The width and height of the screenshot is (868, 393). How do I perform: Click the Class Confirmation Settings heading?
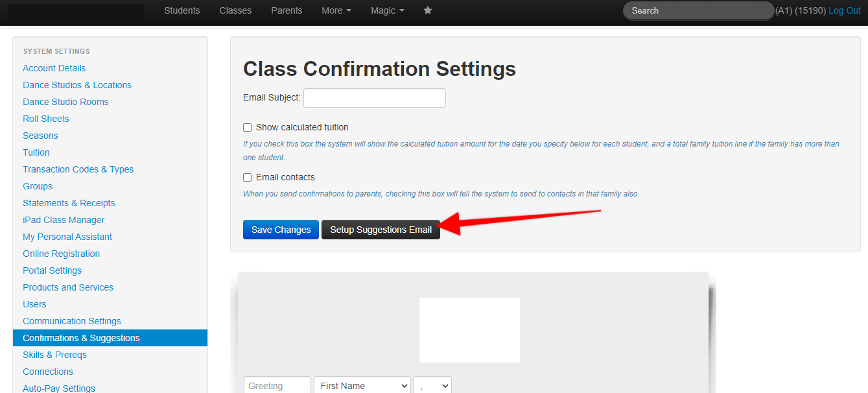379,69
